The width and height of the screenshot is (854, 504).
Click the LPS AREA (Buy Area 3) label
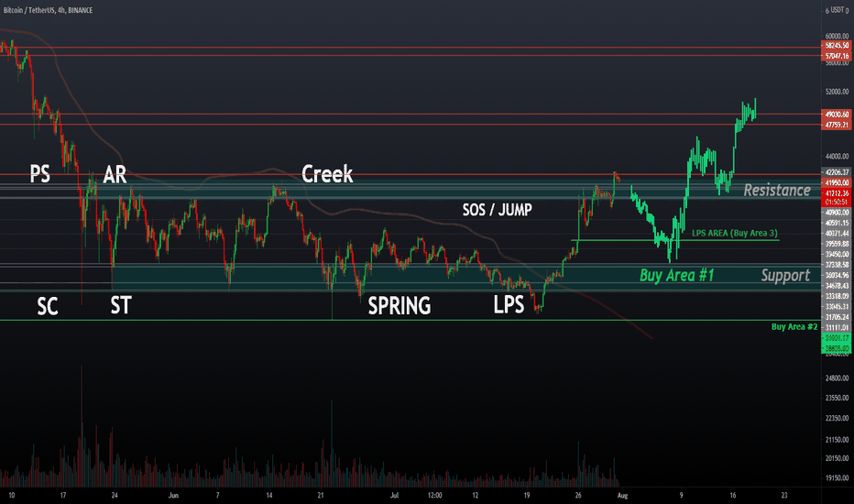[x=735, y=233]
